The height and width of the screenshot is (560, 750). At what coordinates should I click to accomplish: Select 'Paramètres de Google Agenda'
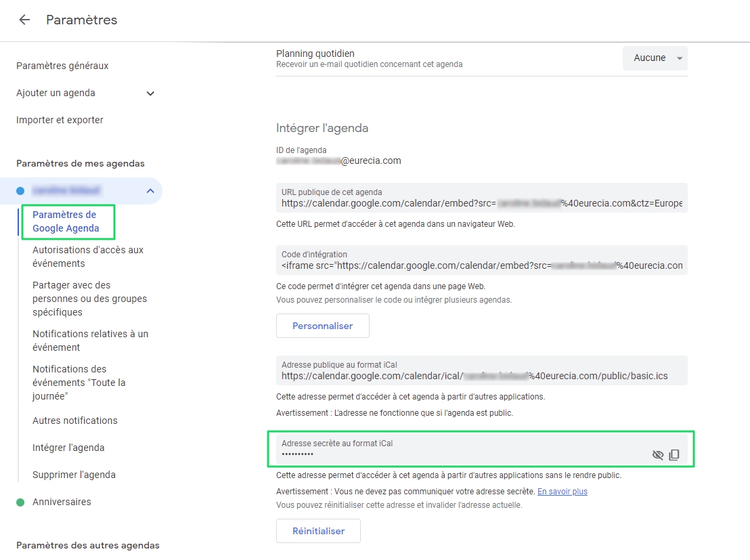pos(66,221)
